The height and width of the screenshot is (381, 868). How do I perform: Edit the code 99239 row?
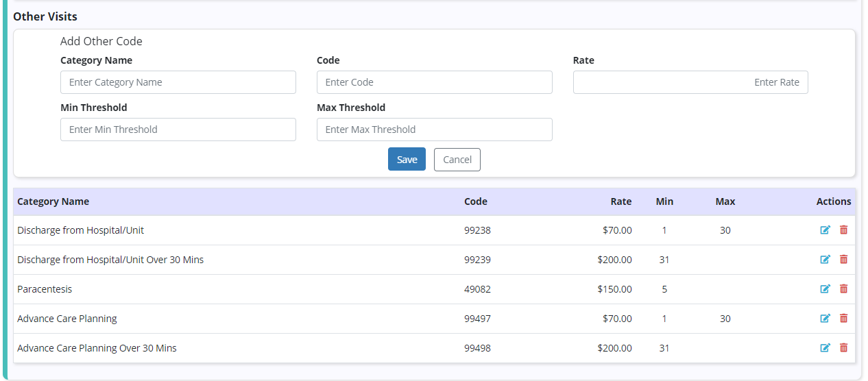click(x=825, y=260)
